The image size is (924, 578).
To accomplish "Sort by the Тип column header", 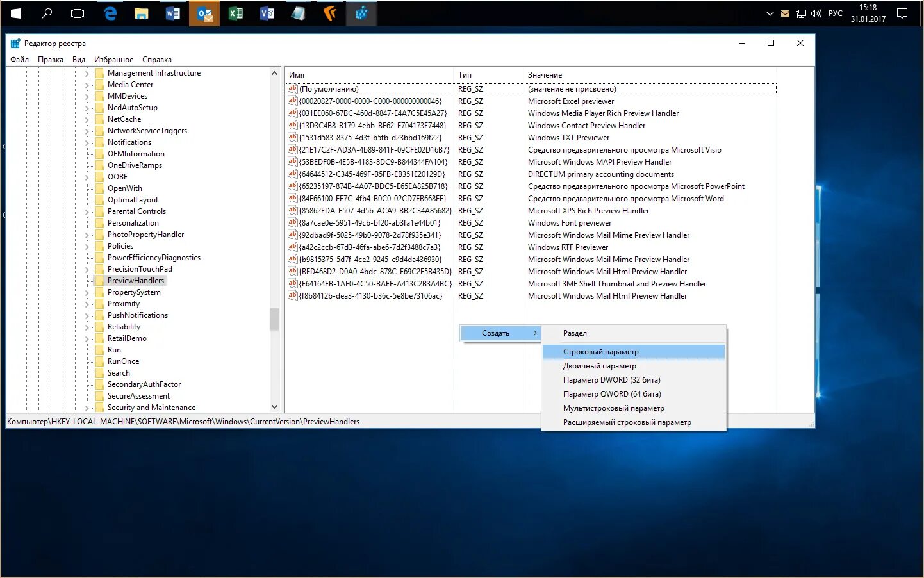I will (489, 75).
